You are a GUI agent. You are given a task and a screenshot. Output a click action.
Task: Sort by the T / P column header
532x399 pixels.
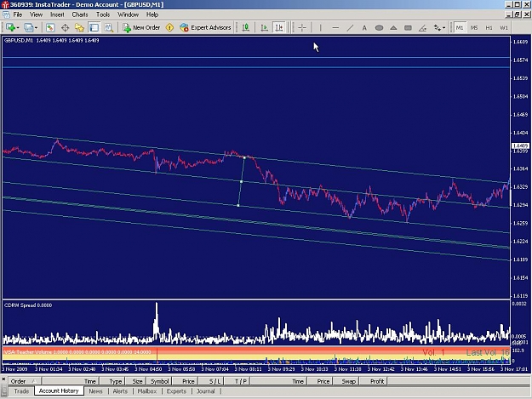237,381
